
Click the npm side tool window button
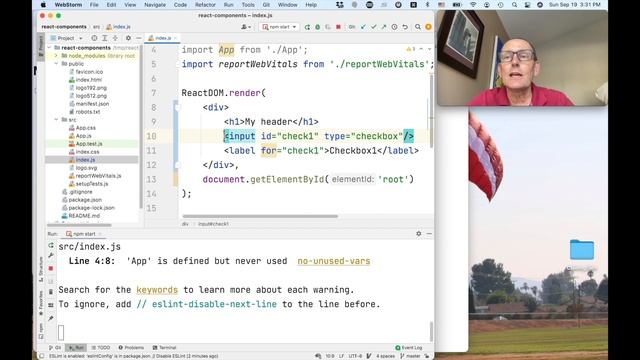pyautogui.click(x=41, y=331)
